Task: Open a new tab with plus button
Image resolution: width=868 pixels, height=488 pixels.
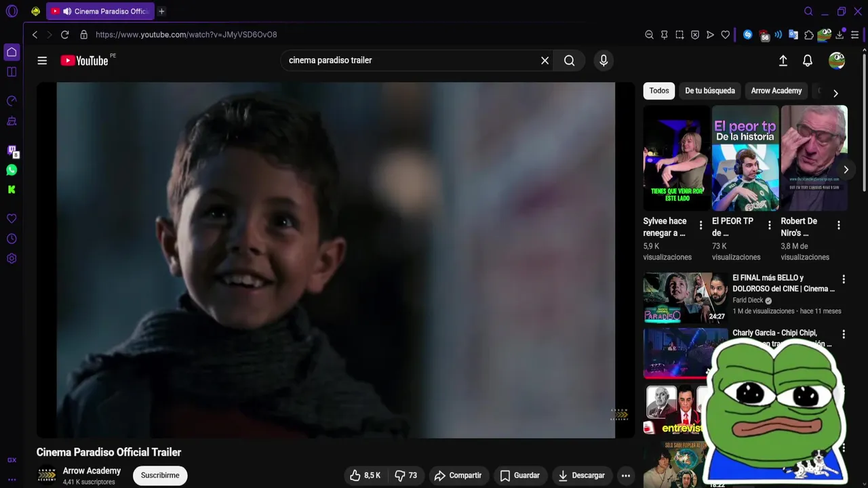Action: coord(161,12)
